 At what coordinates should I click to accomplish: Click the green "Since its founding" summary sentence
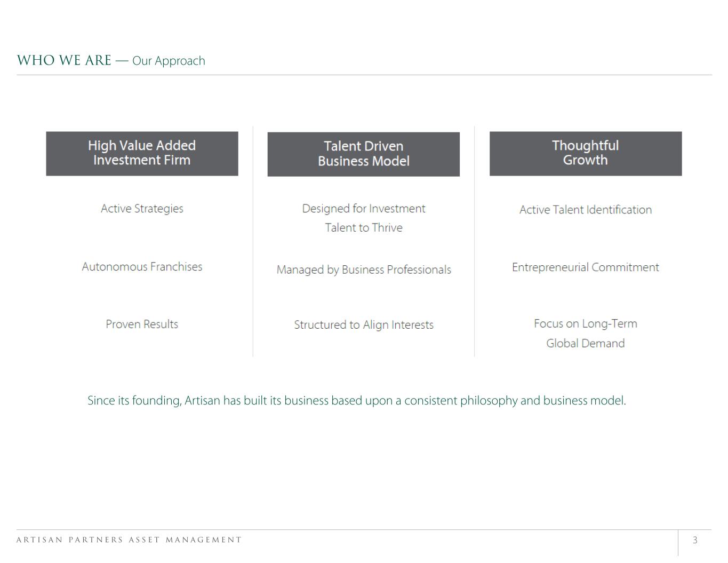pyautogui.click(x=356, y=401)
